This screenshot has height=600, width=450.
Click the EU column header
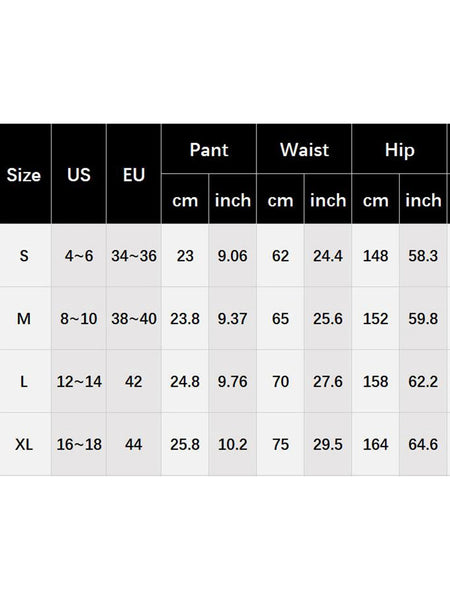(x=134, y=175)
